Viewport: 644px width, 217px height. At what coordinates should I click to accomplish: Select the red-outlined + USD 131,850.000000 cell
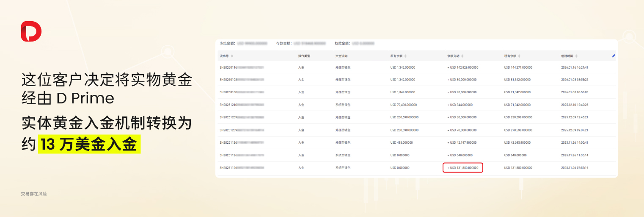tap(463, 168)
